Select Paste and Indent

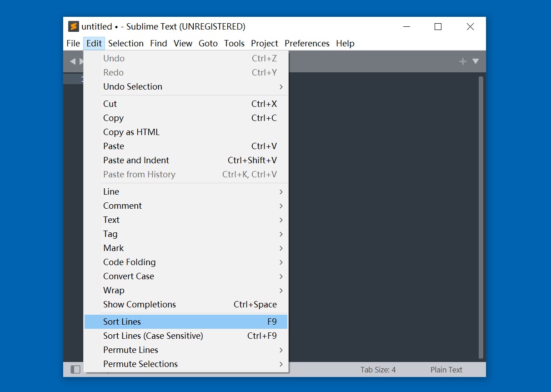click(186, 160)
